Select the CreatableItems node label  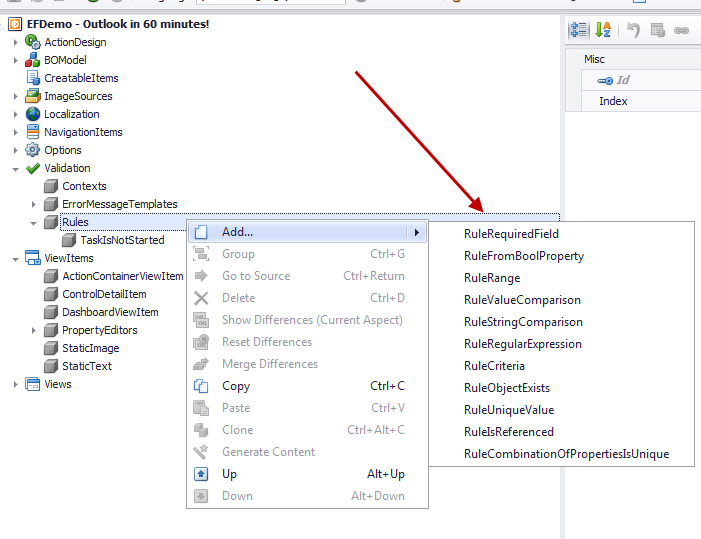81,78
